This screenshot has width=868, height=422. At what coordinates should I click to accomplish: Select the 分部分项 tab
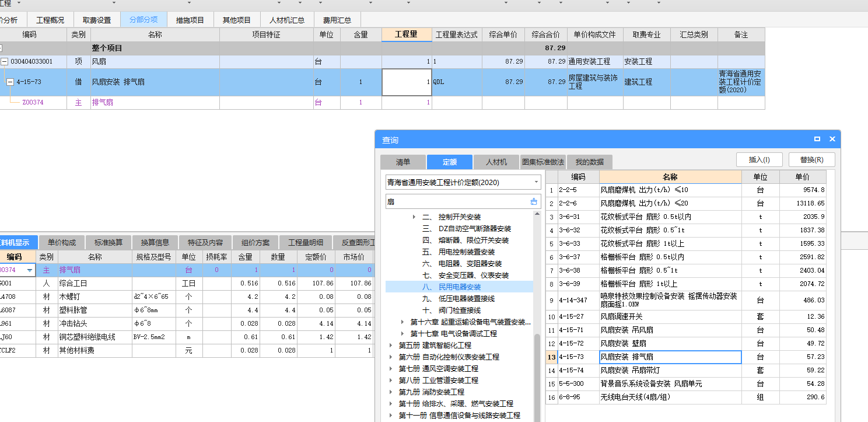click(x=143, y=20)
